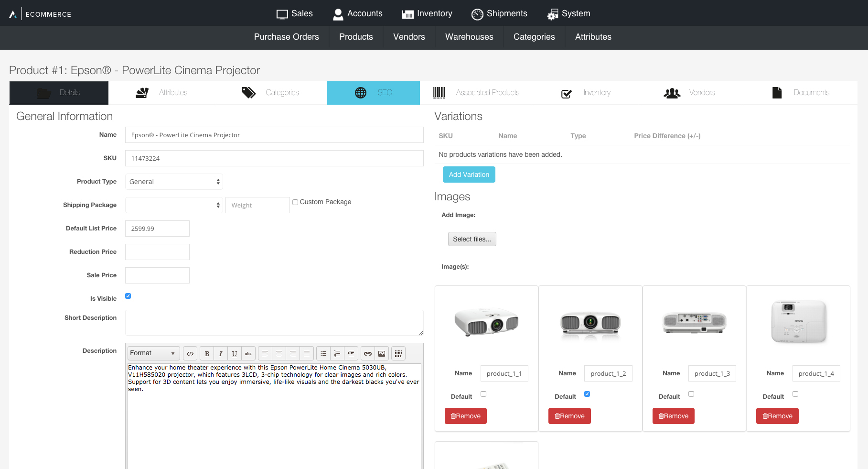
Task: Click the Ecommerce logo icon
Action: (13, 14)
